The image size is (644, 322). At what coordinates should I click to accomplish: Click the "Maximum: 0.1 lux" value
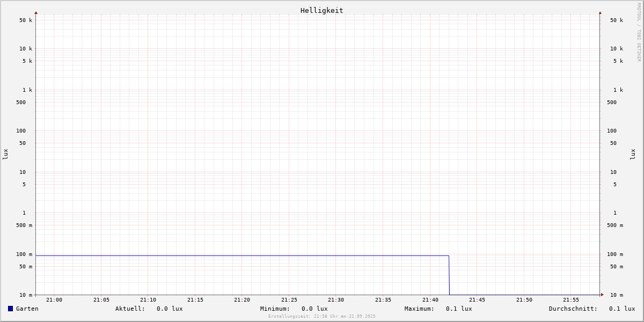[x=438, y=309]
